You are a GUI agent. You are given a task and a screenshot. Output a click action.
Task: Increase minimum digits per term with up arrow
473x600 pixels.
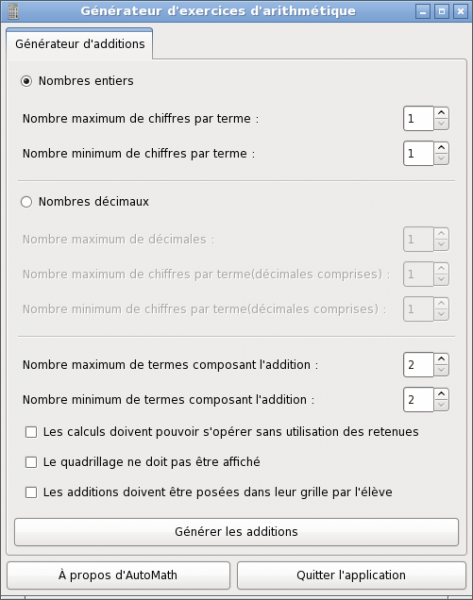coord(441,148)
